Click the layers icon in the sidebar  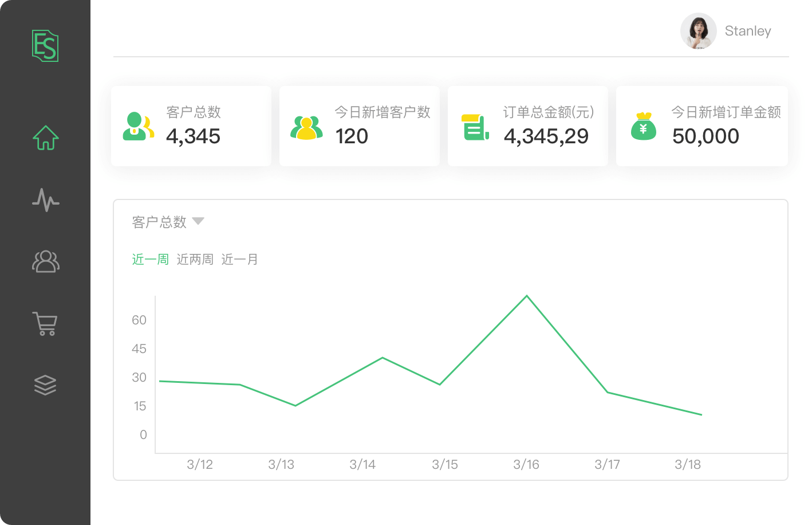(45, 385)
